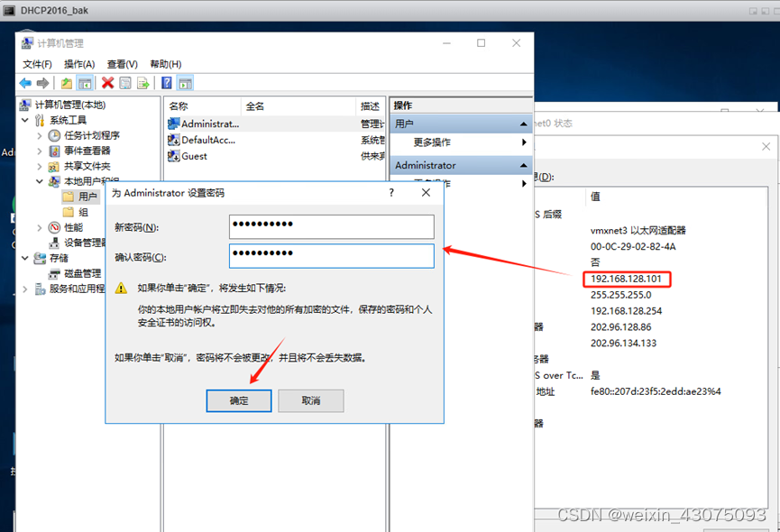Close the set password dialog

[x=426, y=192]
